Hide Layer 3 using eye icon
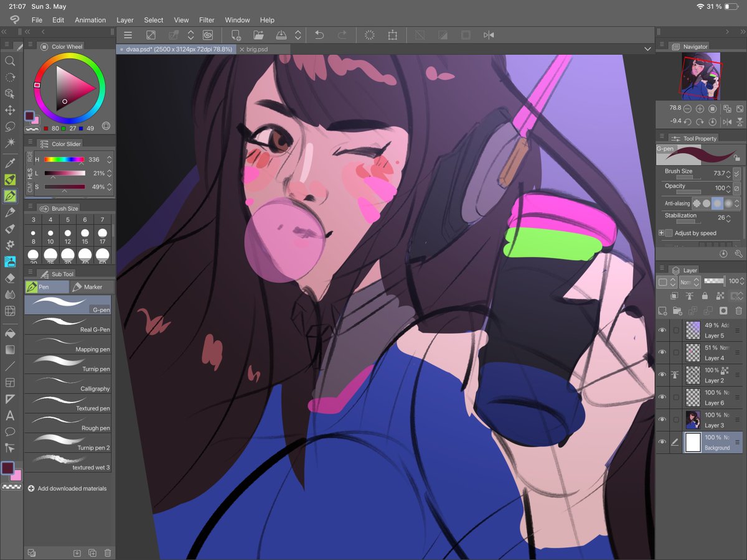This screenshot has height=560, width=747. tap(662, 420)
